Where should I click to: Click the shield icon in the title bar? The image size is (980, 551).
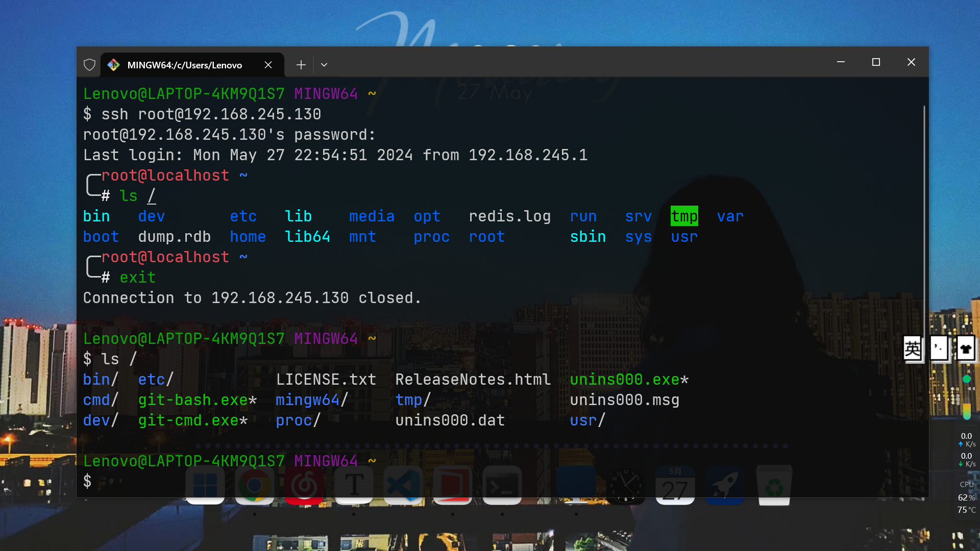[89, 65]
